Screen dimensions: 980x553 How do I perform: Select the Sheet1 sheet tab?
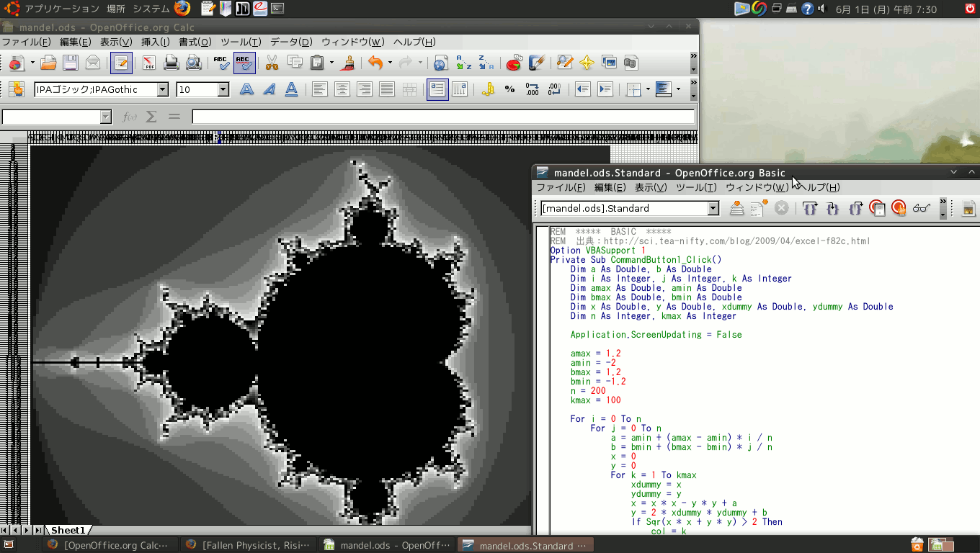tap(68, 530)
